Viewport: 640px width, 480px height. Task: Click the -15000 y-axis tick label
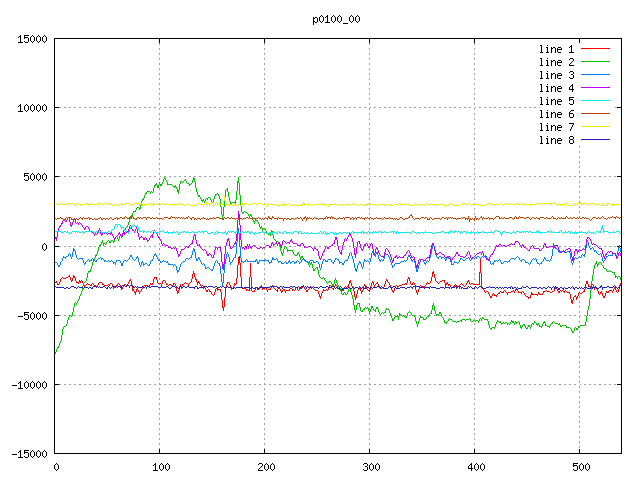pos(29,453)
